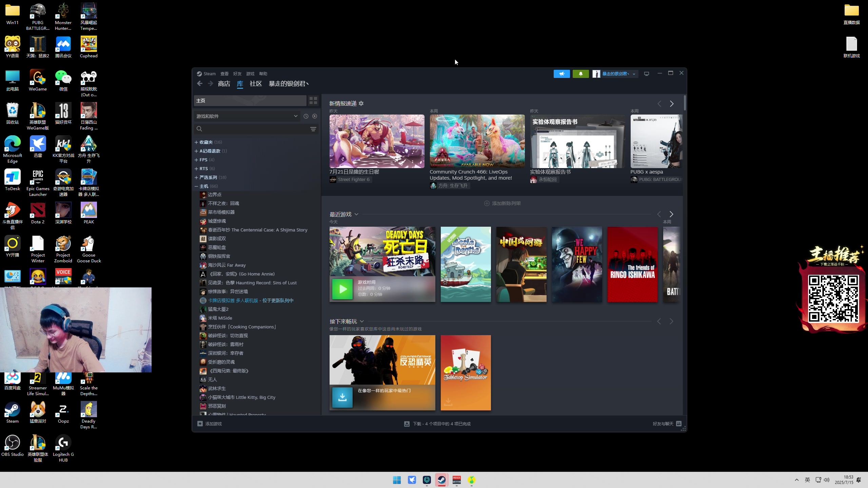Screen dimensions: 868x488
Task: Select 边界点 in the game list
Action: click(215, 195)
